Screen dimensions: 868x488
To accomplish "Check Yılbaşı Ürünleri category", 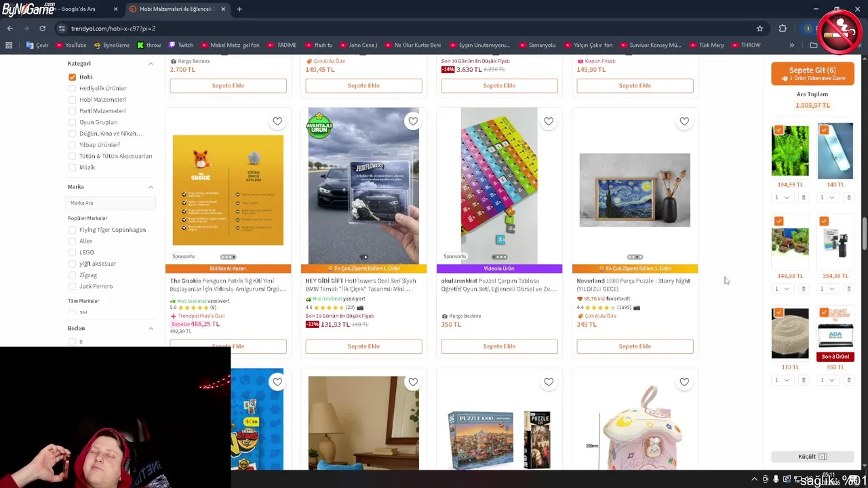I will (73, 145).
